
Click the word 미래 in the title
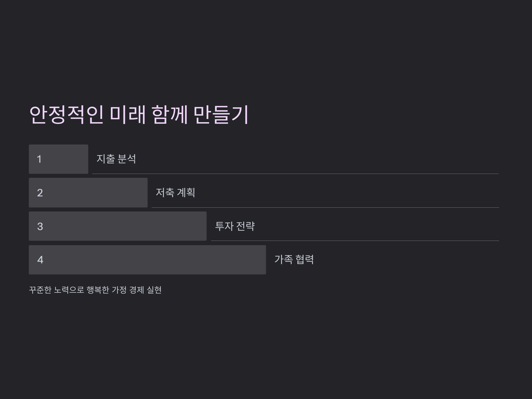coord(128,115)
